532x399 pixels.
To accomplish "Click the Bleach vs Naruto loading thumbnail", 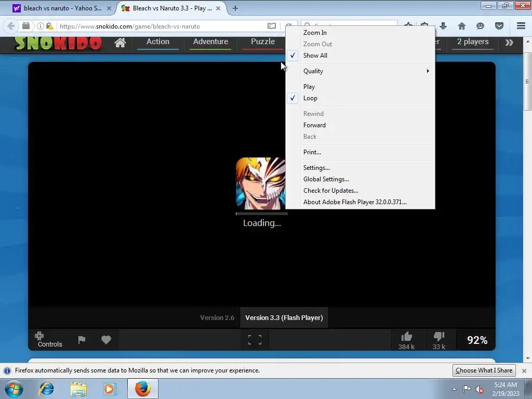I will [261, 183].
